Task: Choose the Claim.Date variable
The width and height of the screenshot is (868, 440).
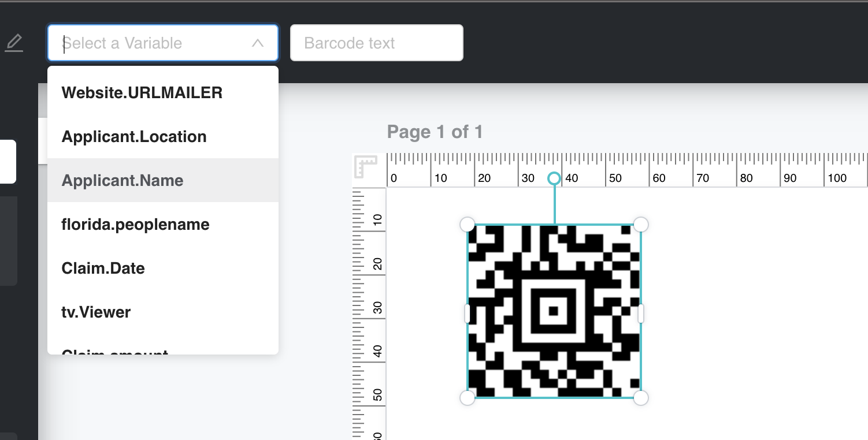Action: coord(103,269)
